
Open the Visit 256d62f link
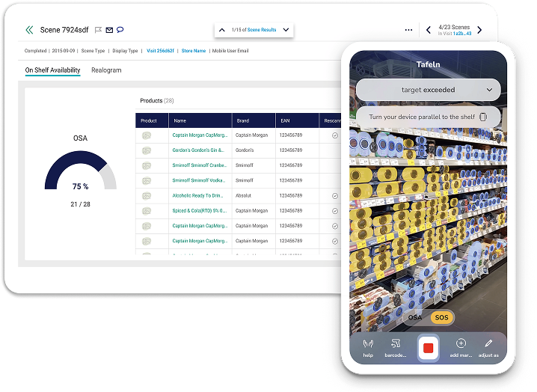tap(161, 51)
